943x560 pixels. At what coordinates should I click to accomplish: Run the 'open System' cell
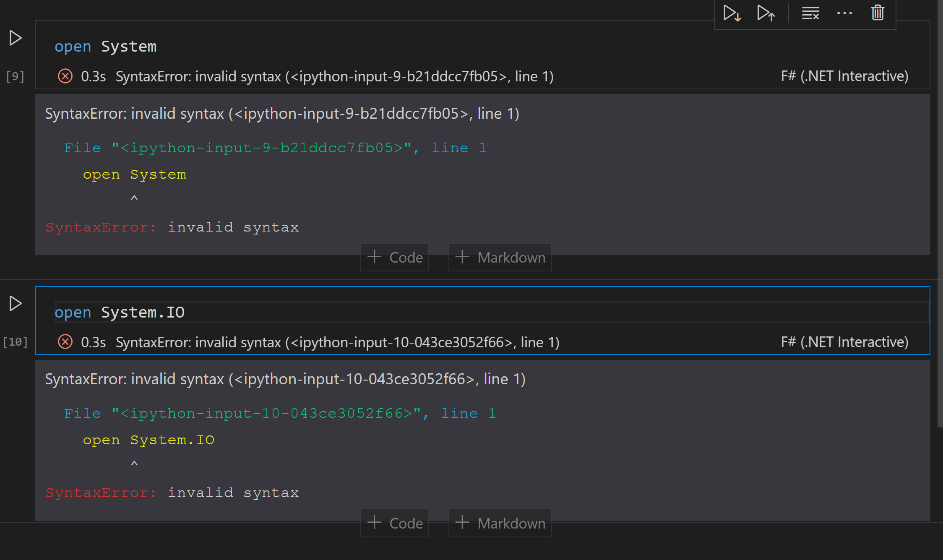[x=16, y=38]
